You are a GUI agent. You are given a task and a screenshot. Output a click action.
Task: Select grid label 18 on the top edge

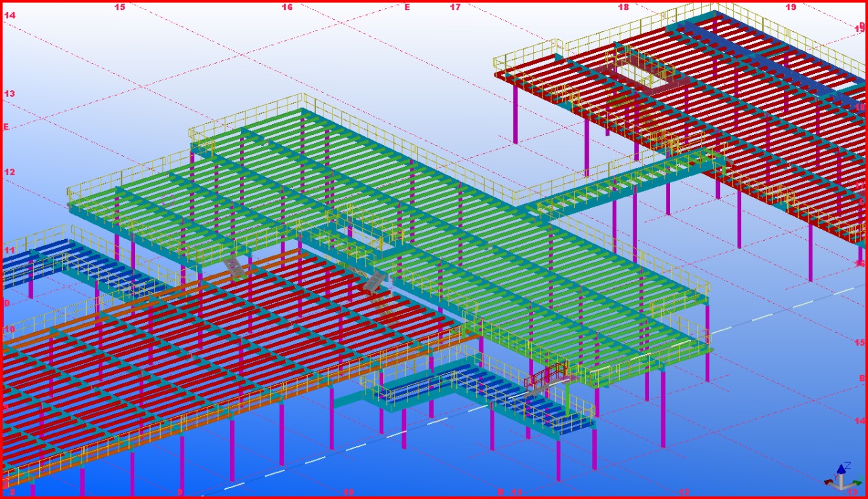623,7
